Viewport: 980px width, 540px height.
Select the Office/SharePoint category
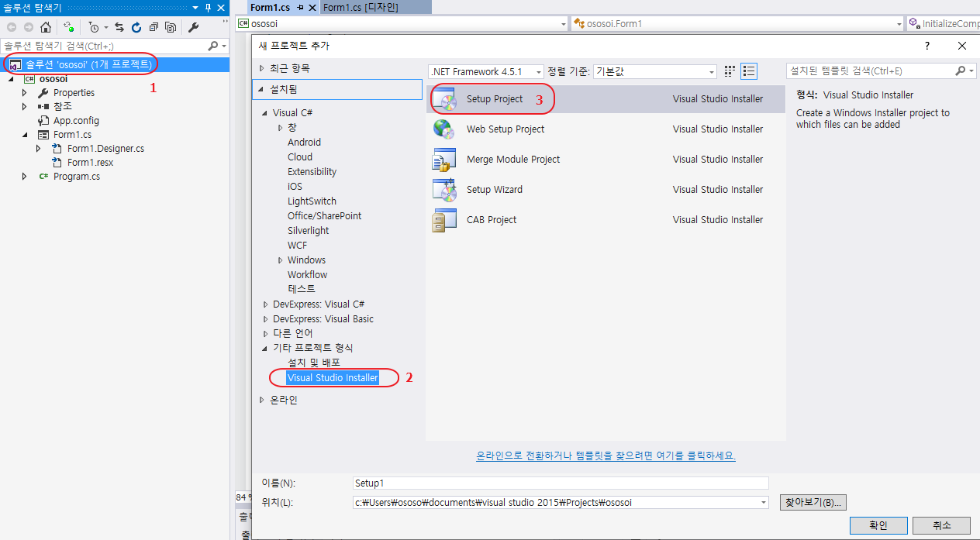[324, 216]
